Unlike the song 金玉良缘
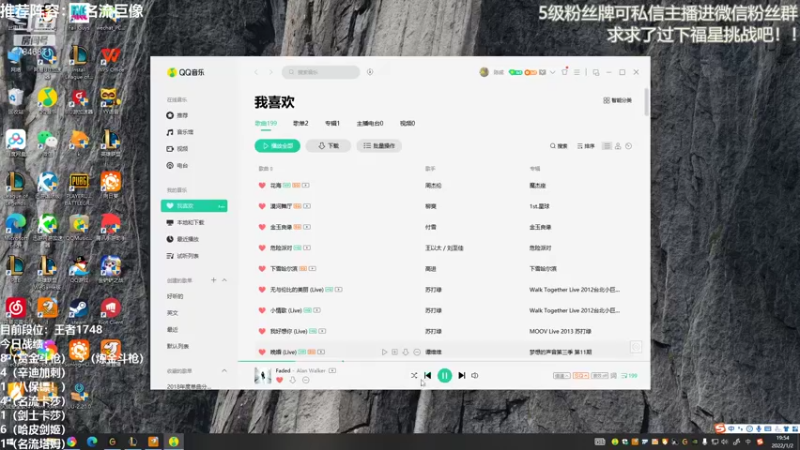 (262, 227)
